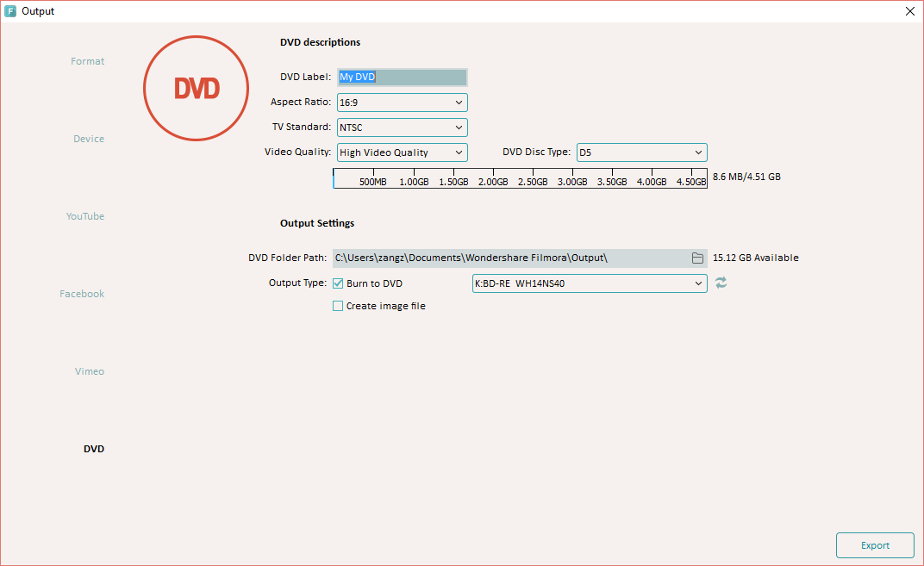
Task: Click the Filmora app icon in title bar
Action: pos(10,11)
